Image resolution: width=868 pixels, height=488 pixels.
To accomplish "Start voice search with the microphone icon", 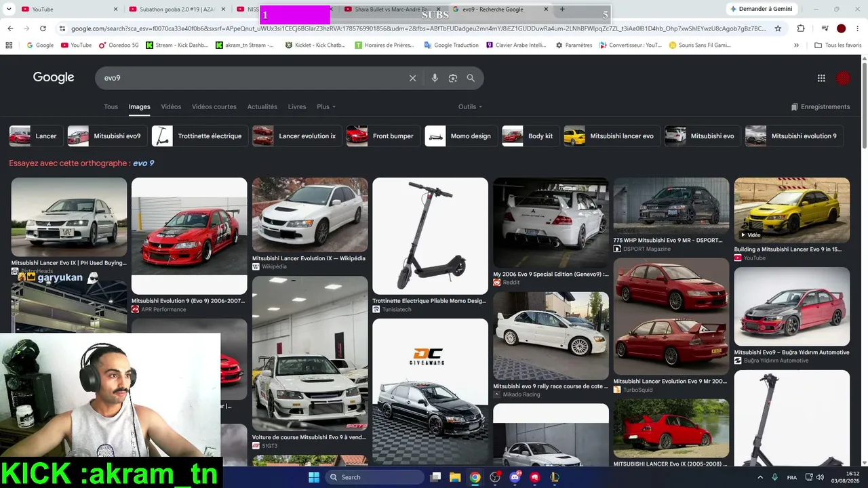I will tap(435, 78).
